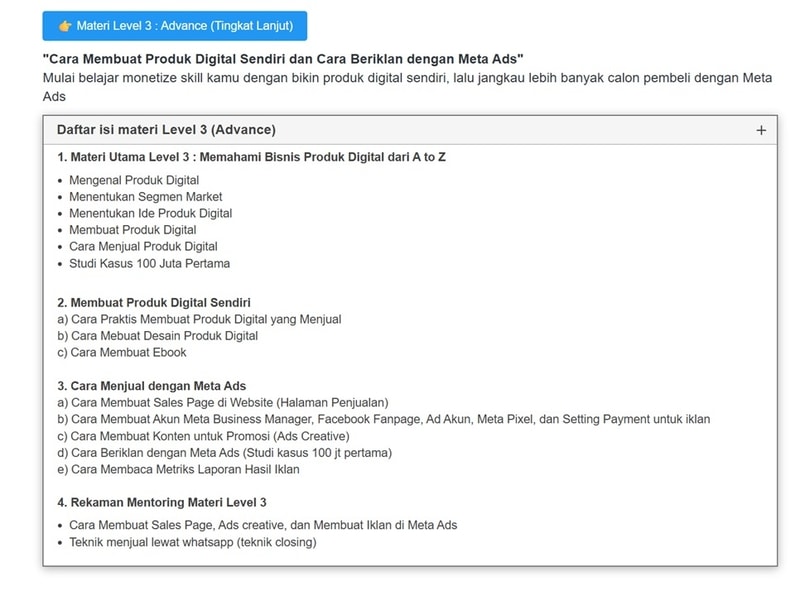Click the Cara Membuat Produk Digital Sendiri headline
This screenshot has width=800, height=591.
click(x=283, y=60)
